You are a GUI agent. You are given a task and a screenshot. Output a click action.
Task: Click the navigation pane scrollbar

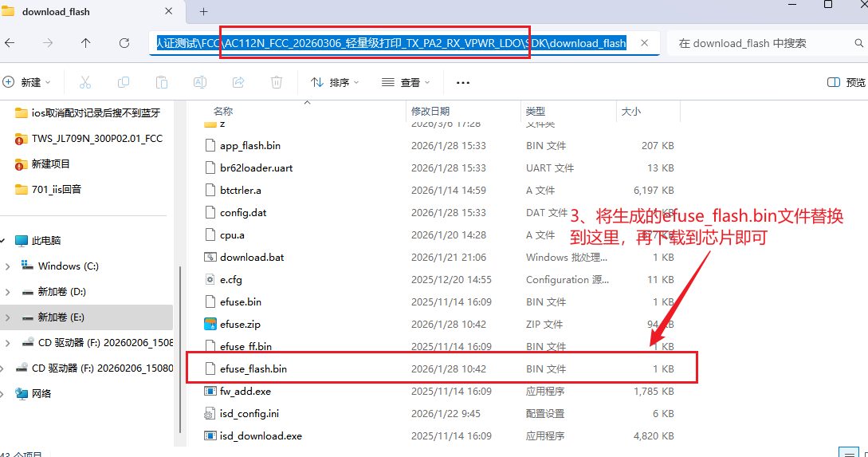(x=179, y=349)
